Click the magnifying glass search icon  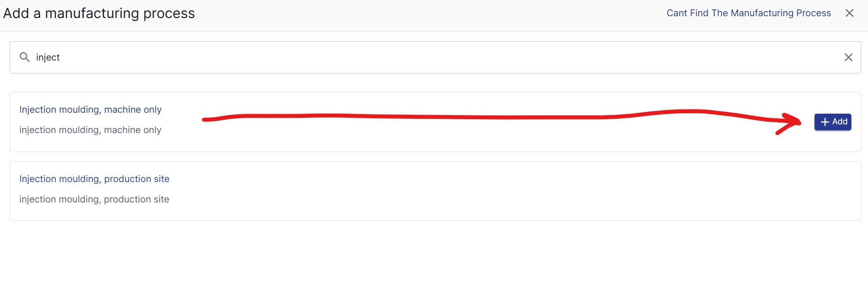24,57
